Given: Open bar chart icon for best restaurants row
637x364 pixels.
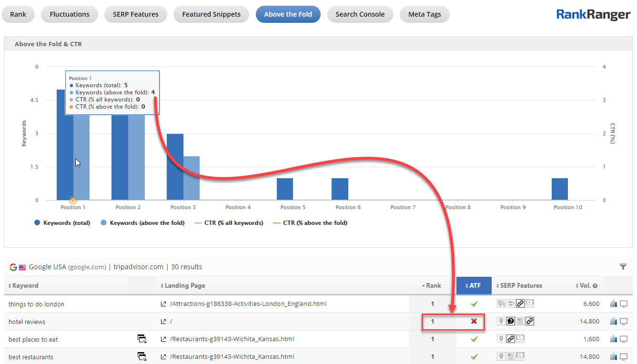Looking at the screenshot, I should pyautogui.click(x=614, y=356).
